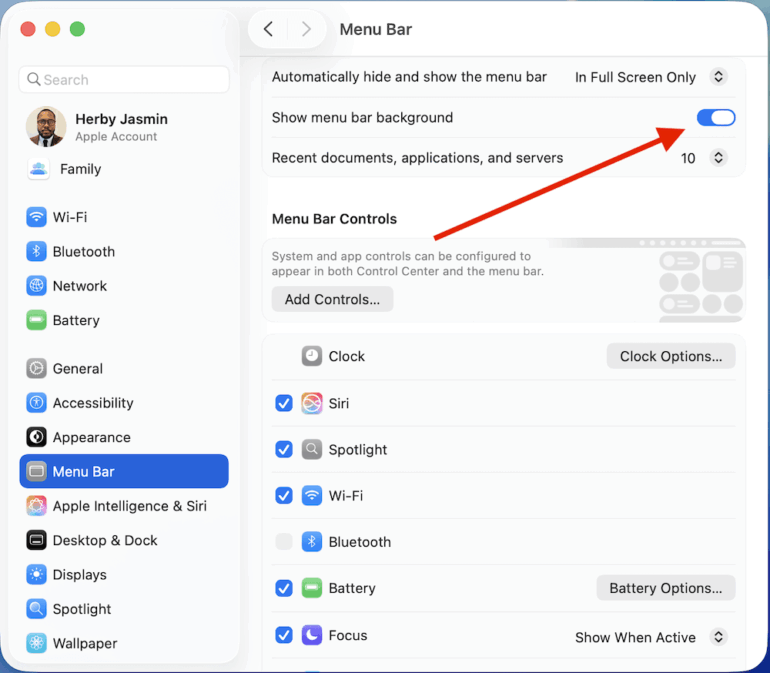Click the "Menu Bar Controls" heading

coord(334,219)
